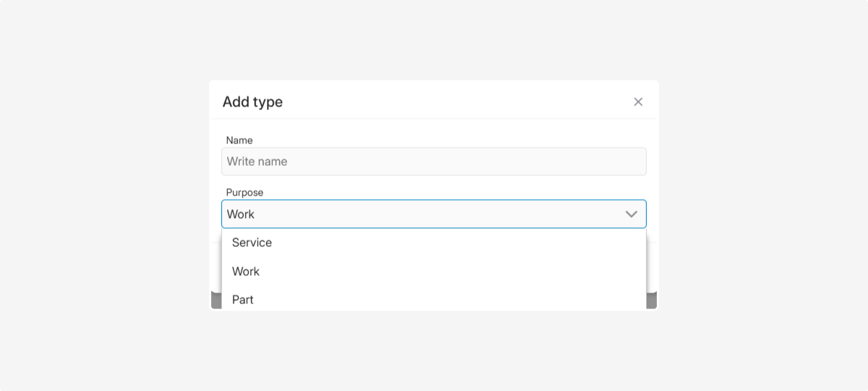
Task: Click the Purpose combo box showing Work
Action: pos(433,214)
